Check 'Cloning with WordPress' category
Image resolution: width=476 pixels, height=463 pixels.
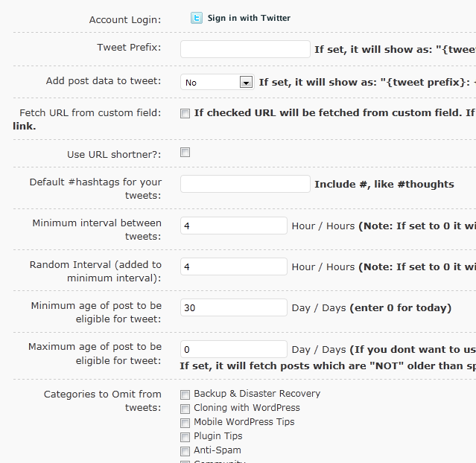click(x=185, y=409)
